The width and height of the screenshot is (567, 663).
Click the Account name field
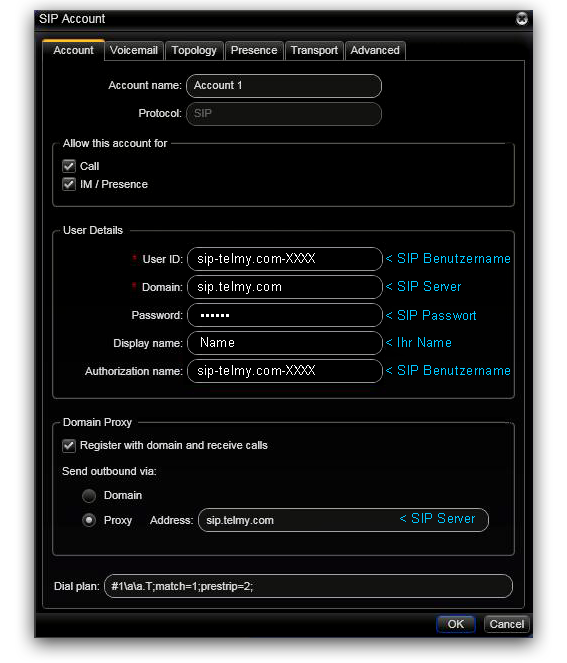click(x=284, y=86)
